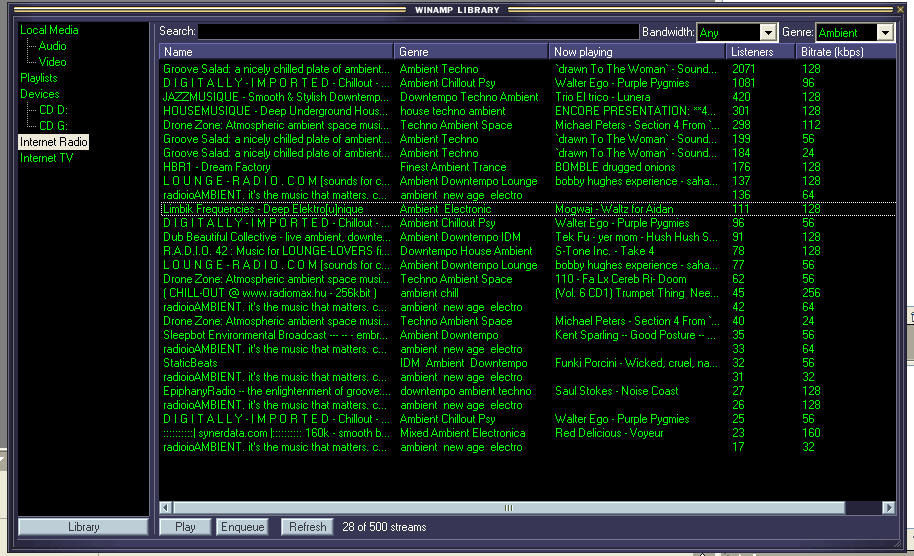Select Audio under Local Media

(x=52, y=45)
